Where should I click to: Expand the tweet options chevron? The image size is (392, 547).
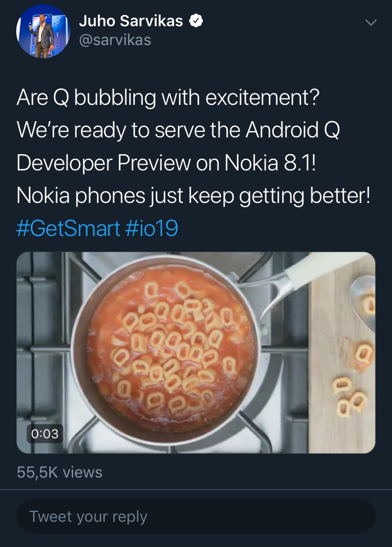(371, 23)
